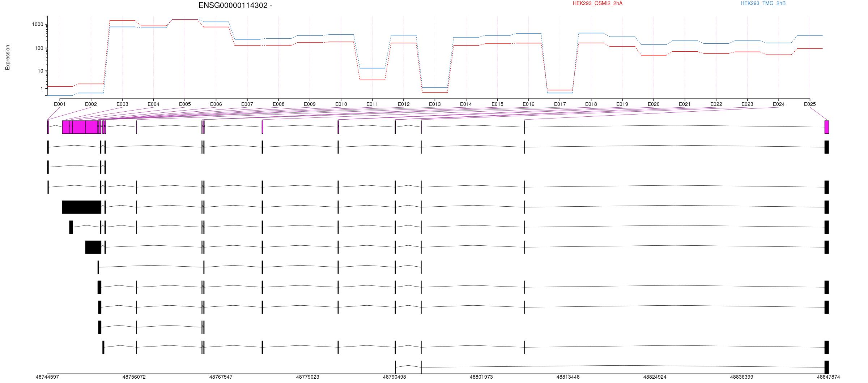Click exon label E011
This screenshot has width=868, height=383.
[372, 104]
